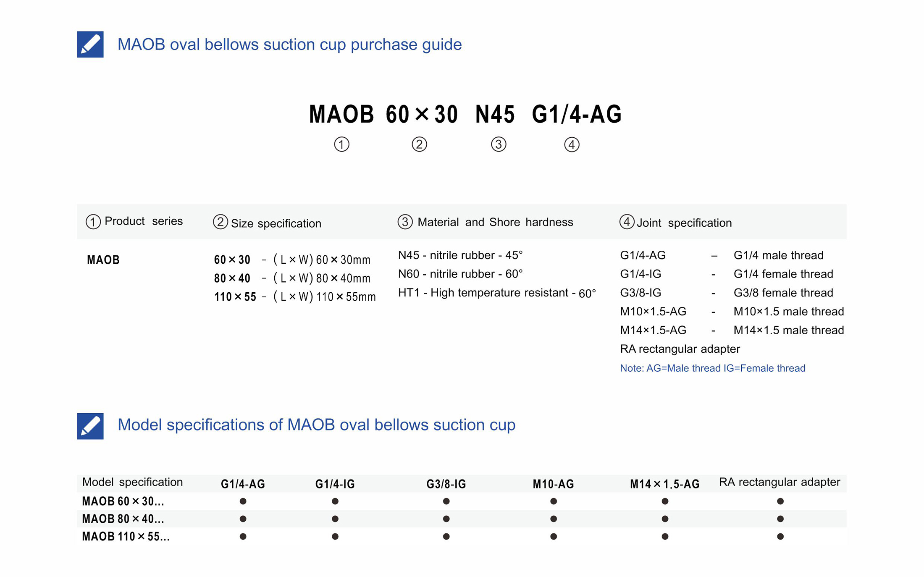Click circled number 1 under MAOB code
The image size is (924, 577).
click(x=341, y=144)
